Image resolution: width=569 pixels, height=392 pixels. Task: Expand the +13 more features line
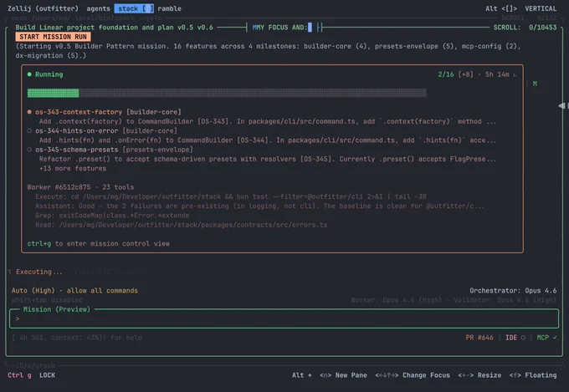tap(73, 168)
